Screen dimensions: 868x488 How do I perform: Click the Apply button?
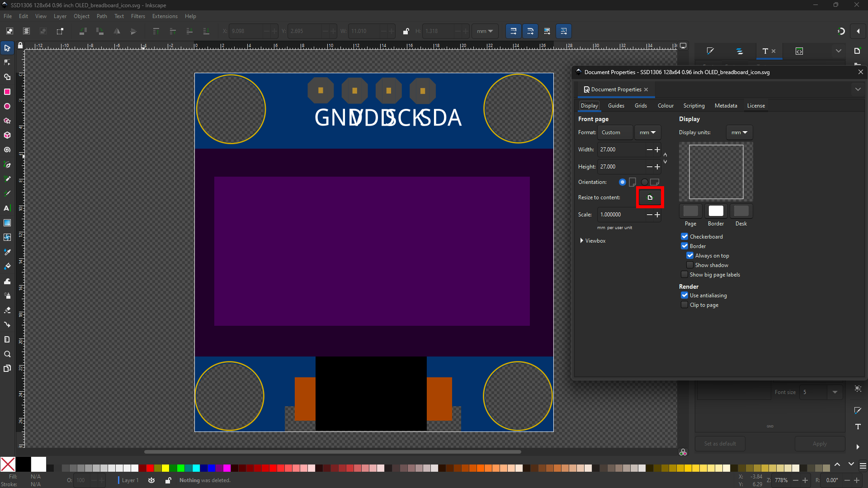[820, 444]
